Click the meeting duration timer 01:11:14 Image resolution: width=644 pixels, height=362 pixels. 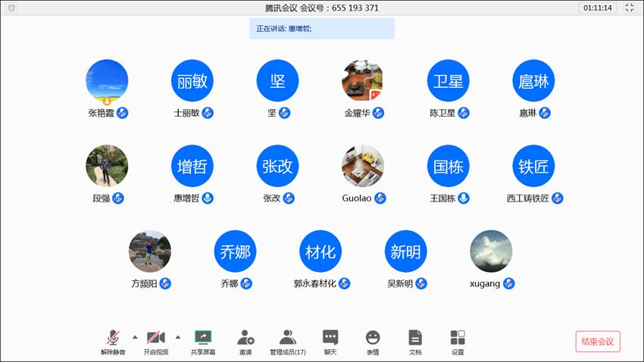pyautogui.click(x=597, y=8)
